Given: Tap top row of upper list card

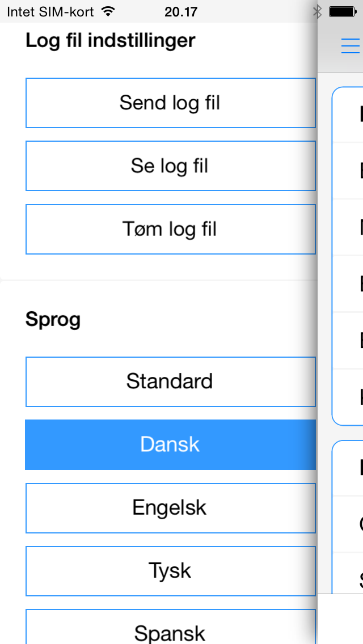Looking at the screenshot, I should click(x=348, y=115).
